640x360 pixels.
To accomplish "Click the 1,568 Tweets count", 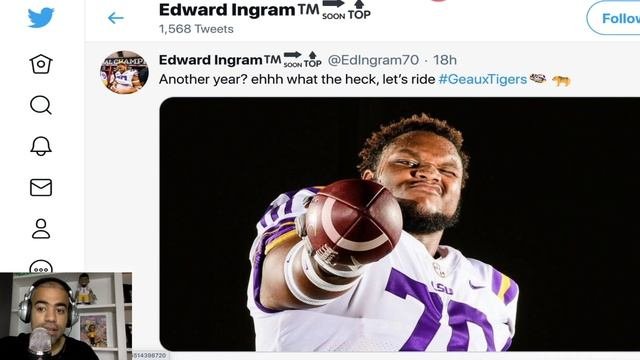I will click(196, 29).
